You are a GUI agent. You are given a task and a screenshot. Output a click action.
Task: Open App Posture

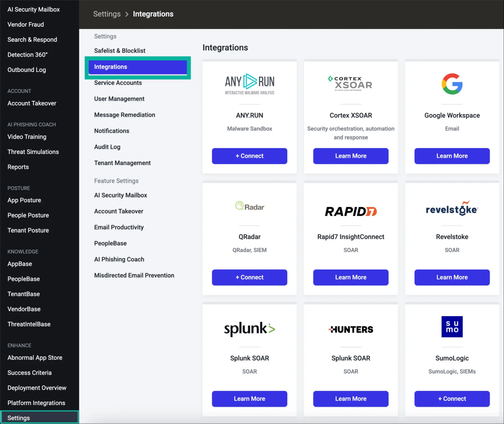(24, 200)
